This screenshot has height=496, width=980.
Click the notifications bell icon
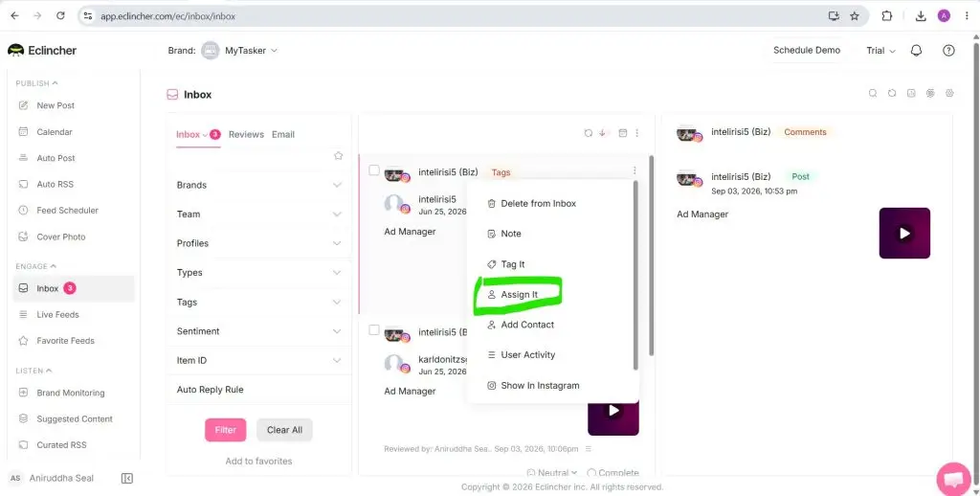[x=916, y=51]
